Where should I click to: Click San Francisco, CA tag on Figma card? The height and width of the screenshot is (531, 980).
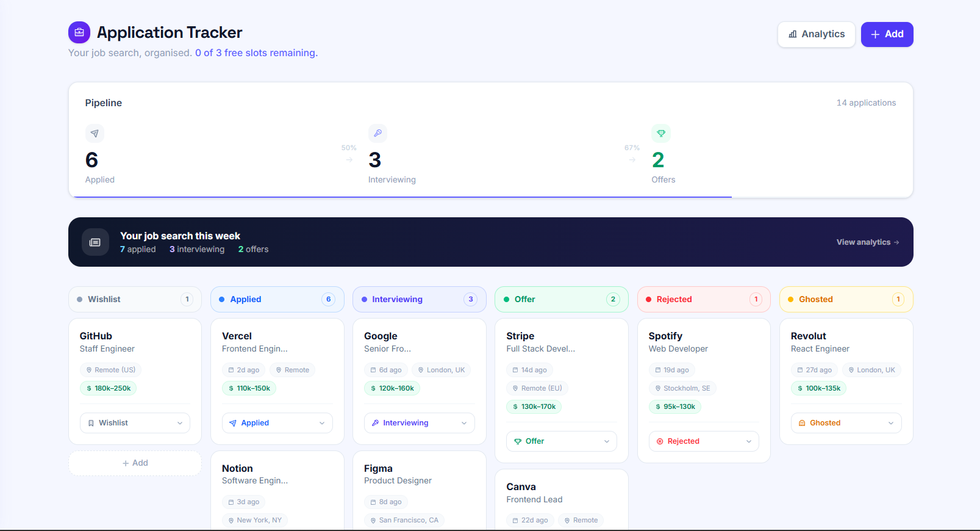tap(404, 520)
